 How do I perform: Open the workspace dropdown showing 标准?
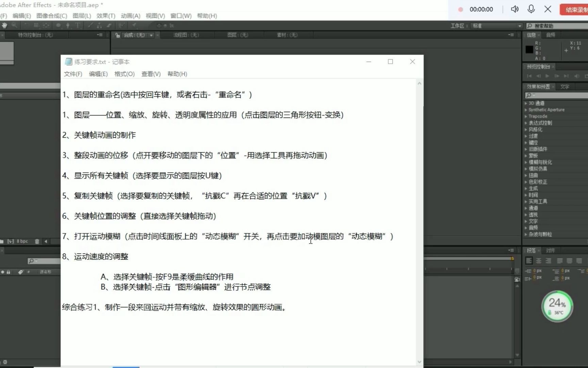(520, 26)
